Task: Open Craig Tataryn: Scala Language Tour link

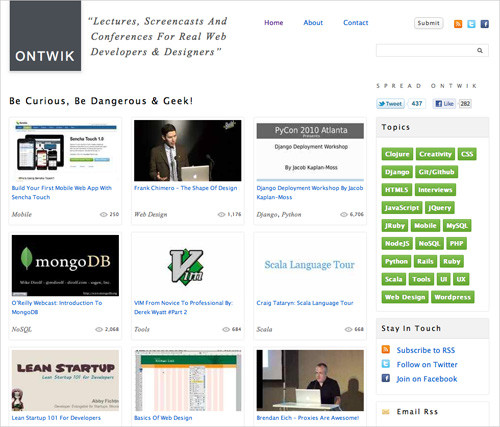Action: (x=305, y=303)
